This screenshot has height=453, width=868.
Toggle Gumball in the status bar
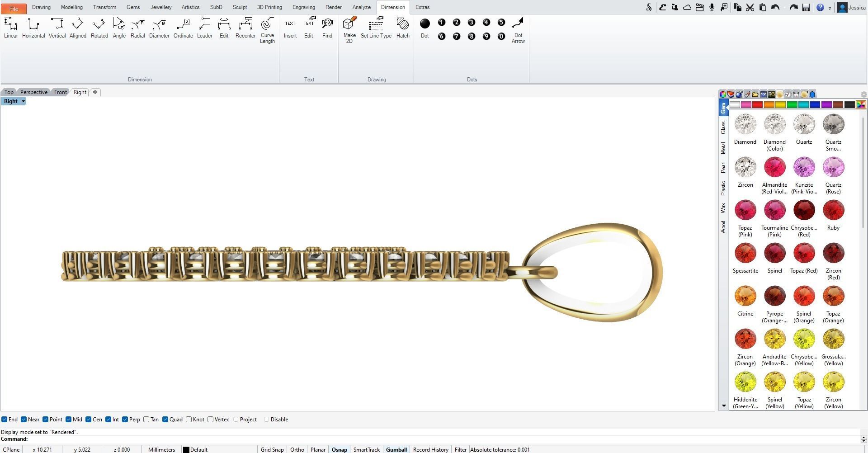pos(396,450)
